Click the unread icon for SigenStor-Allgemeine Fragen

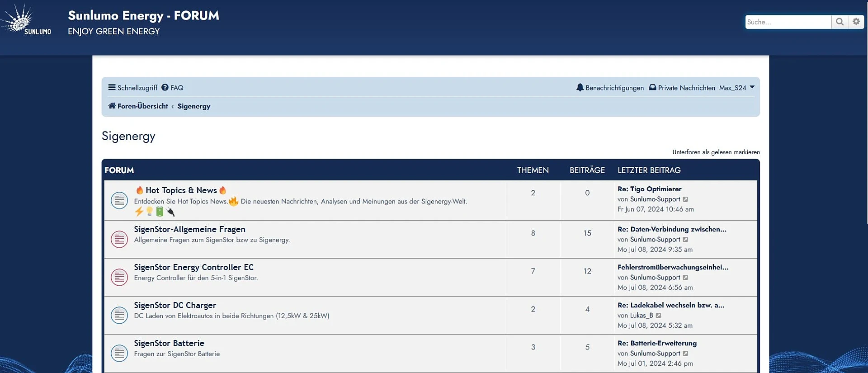[x=119, y=239]
